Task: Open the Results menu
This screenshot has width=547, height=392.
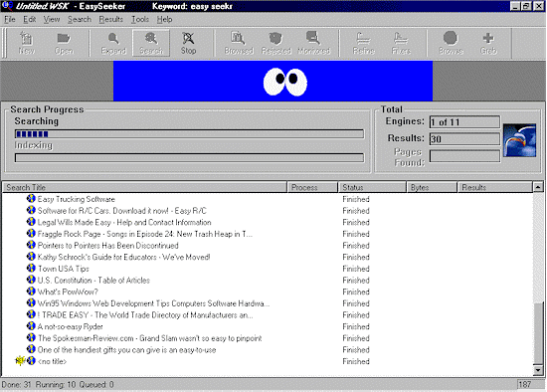Action: 111,20
